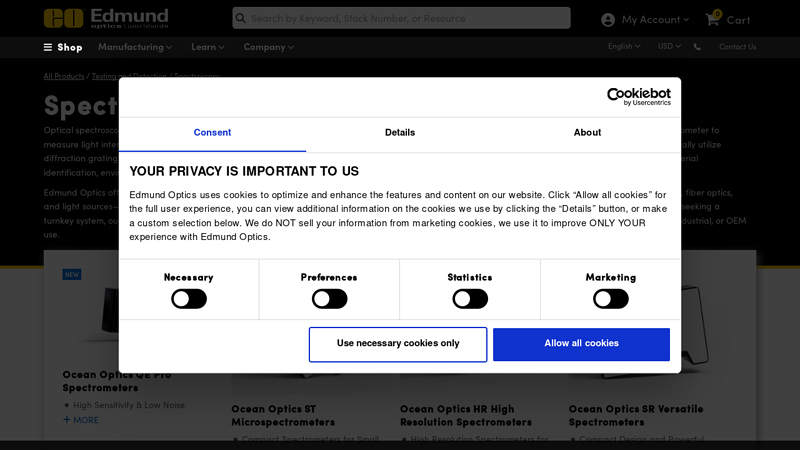The height and width of the screenshot is (450, 800).
Task: Open the My Account dropdown
Action: tap(655, 20)
